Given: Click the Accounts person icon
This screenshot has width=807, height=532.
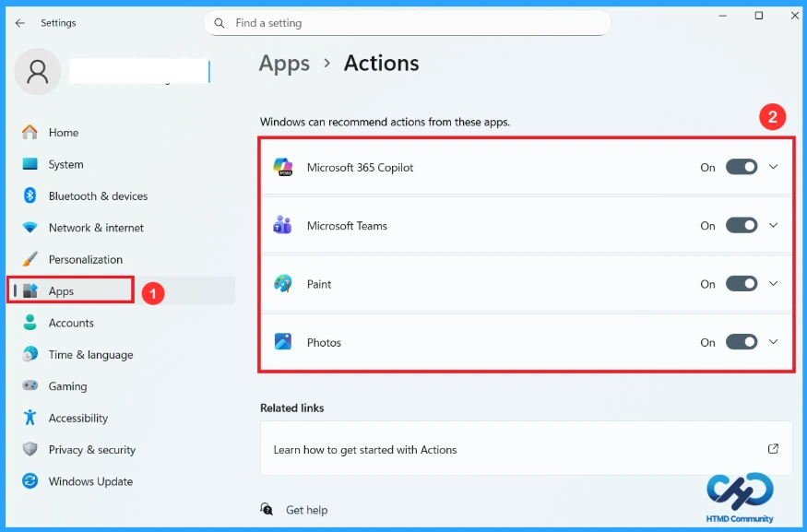Looking at the screenshot, I should pos(30,323).
